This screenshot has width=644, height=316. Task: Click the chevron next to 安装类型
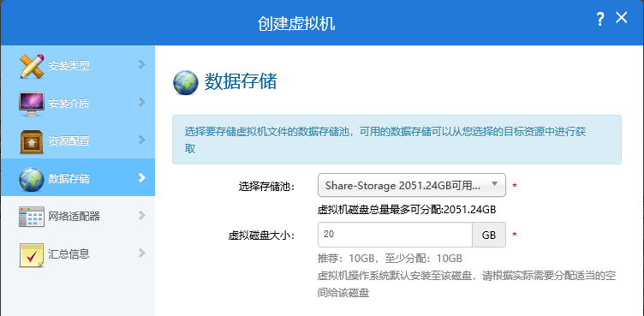pos(141,64)
